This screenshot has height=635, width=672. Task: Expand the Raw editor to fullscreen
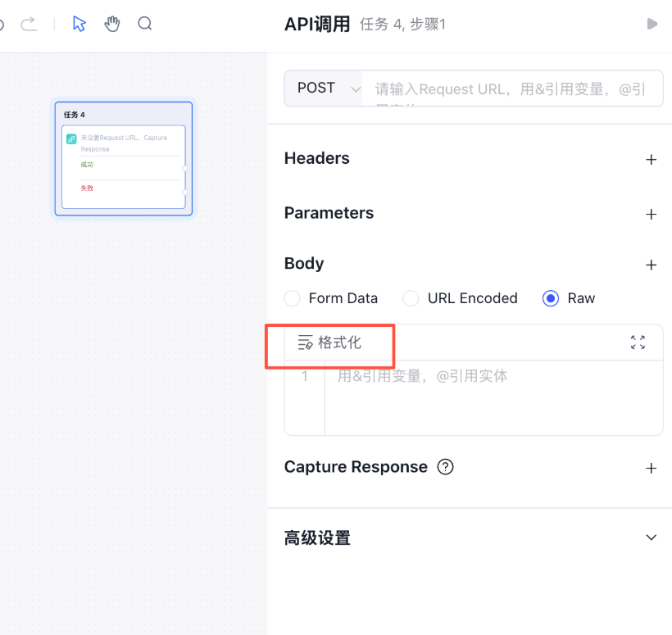tap(638, 342)
